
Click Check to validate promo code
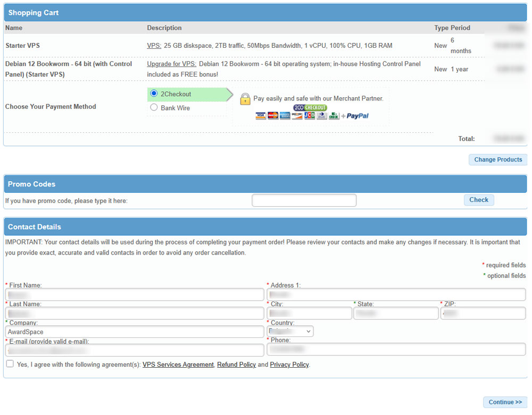(478, 200)
